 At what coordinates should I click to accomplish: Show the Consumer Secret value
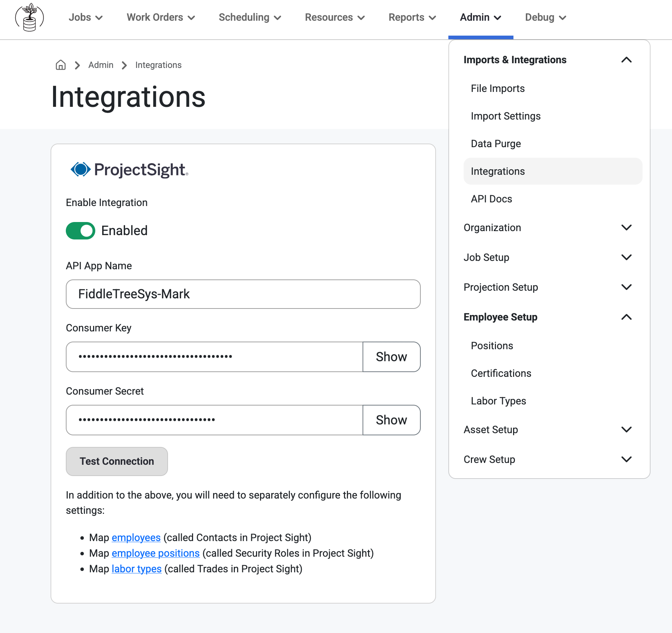click(392, 420)
